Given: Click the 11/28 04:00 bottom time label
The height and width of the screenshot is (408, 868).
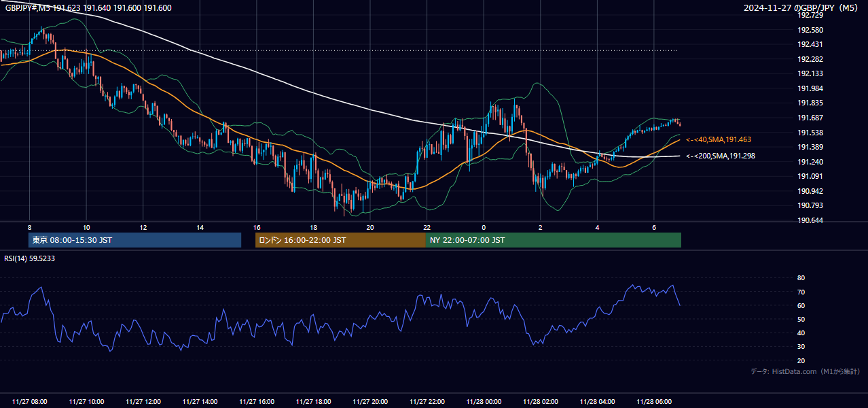Looking at the screenshot, I should (597, 402).
